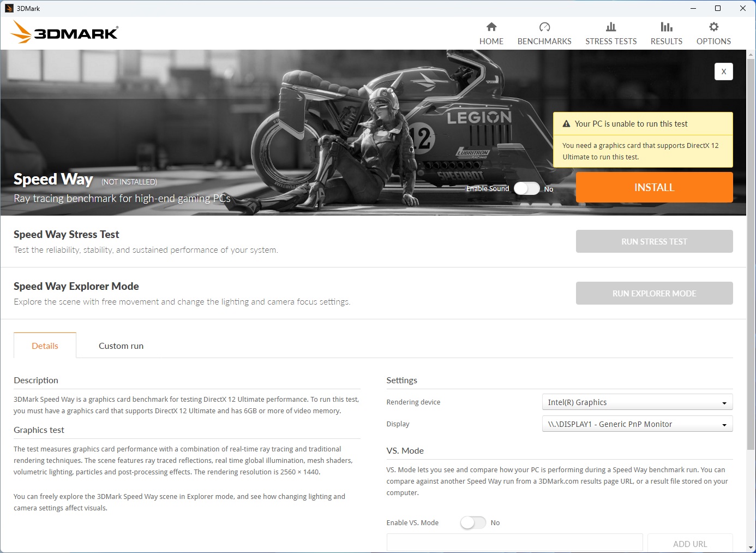Click the Rendering device label
The width and height of the screenshot is (756, 553).
point(413,402)
